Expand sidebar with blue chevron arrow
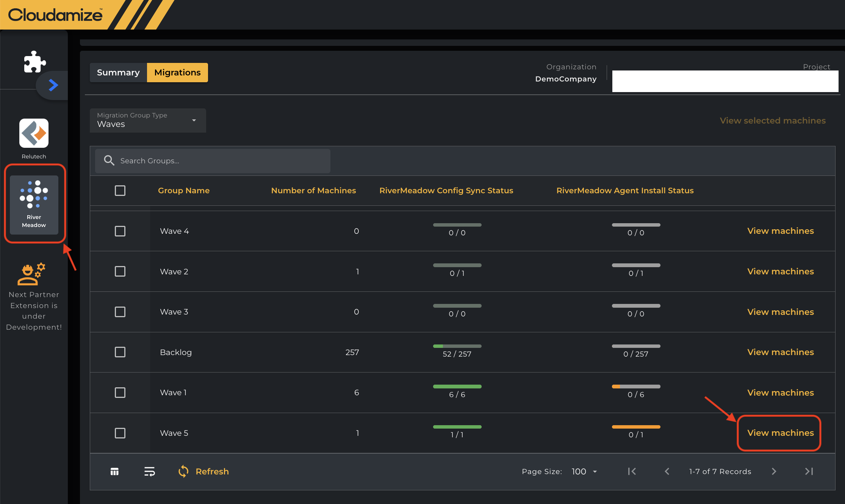The height and width of the screenshot is (504, 845). click(53, 85)
